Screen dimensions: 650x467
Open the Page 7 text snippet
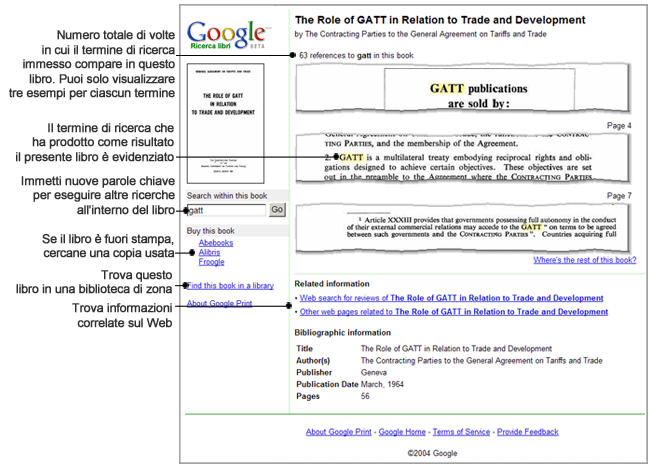463,228
